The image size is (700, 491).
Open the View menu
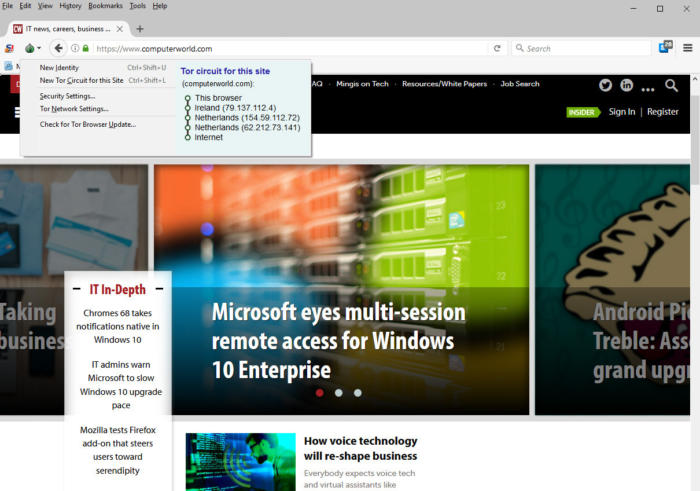pyautogui.click(x=45, y=6)
